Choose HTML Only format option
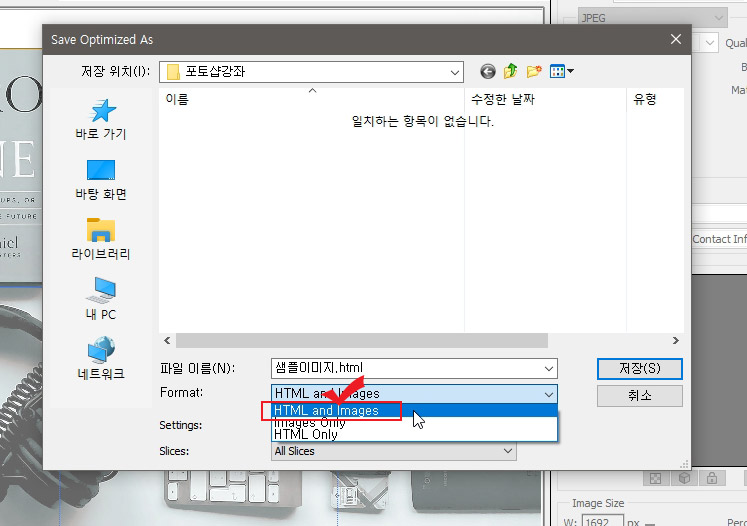The width and height of the screenshot is (747, 526). coord(414,434)
